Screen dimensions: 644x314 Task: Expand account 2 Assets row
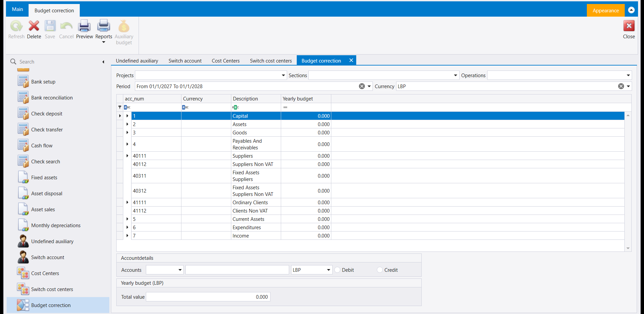[127, 124]
